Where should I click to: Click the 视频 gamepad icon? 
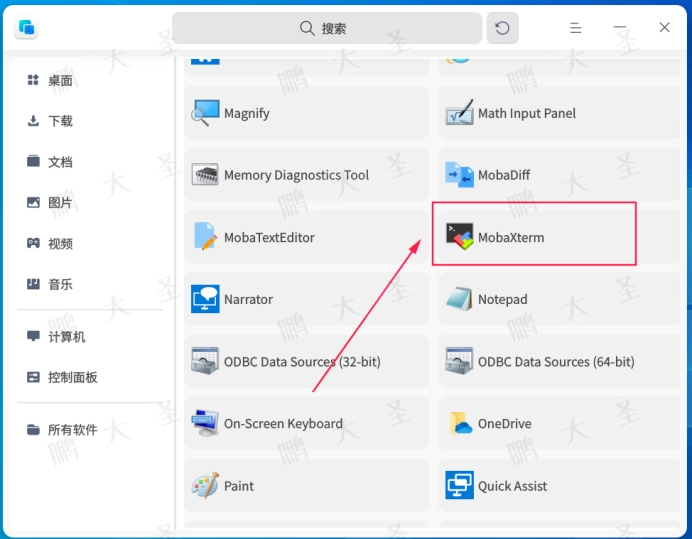tap(33, 243)
